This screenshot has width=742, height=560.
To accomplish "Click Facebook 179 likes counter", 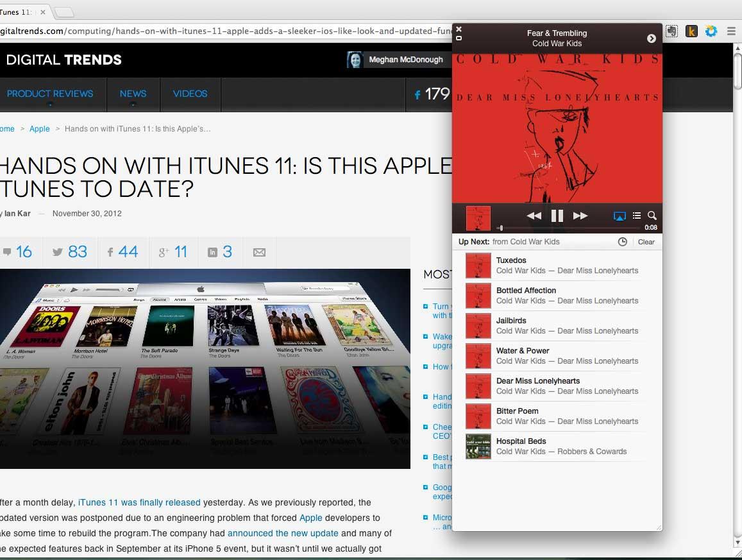I will pyautogui.click(x=432, y=94).
